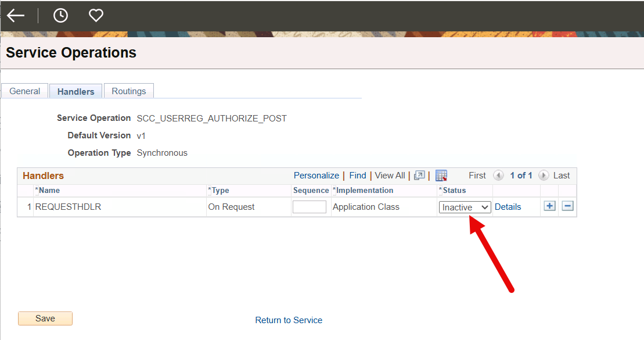This screenshot has width=644, height=340.
Task: Expand the Status dropdown showing Inactive
Action: [x=465, y=207]
